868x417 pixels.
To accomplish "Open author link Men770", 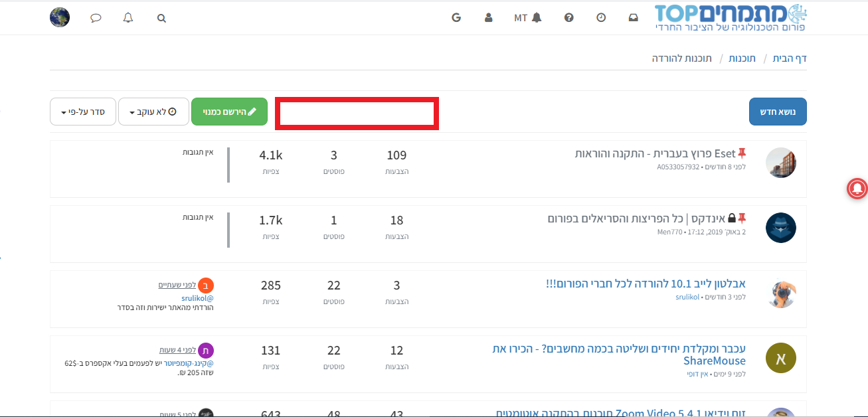I will [669, 232].
